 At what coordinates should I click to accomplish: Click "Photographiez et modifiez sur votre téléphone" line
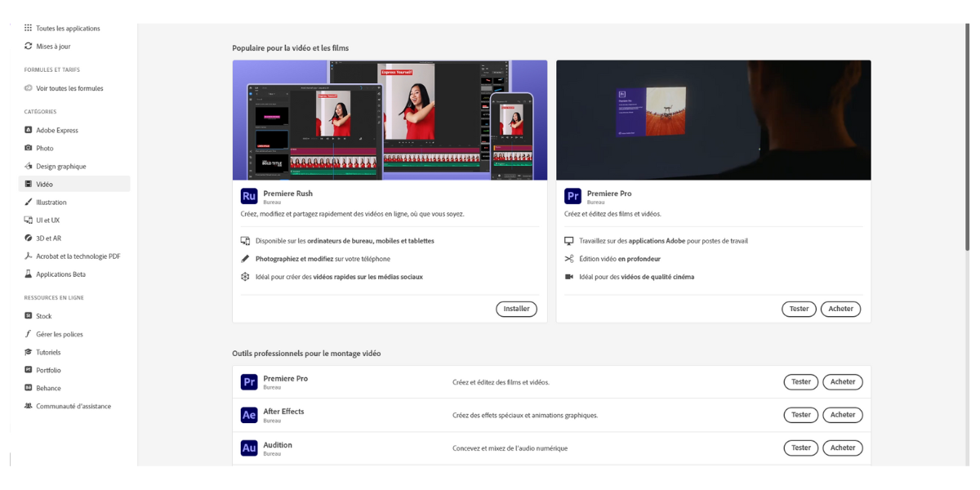click(323, 259)
